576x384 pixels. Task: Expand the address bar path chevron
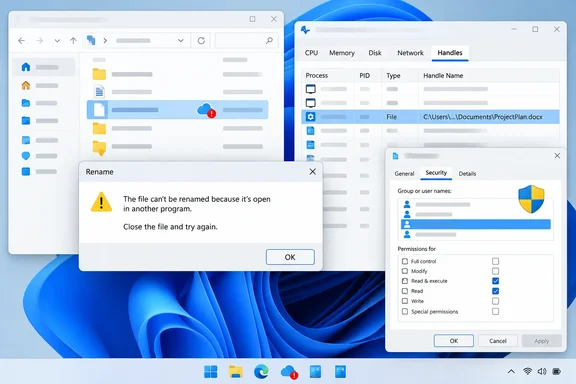105,40
